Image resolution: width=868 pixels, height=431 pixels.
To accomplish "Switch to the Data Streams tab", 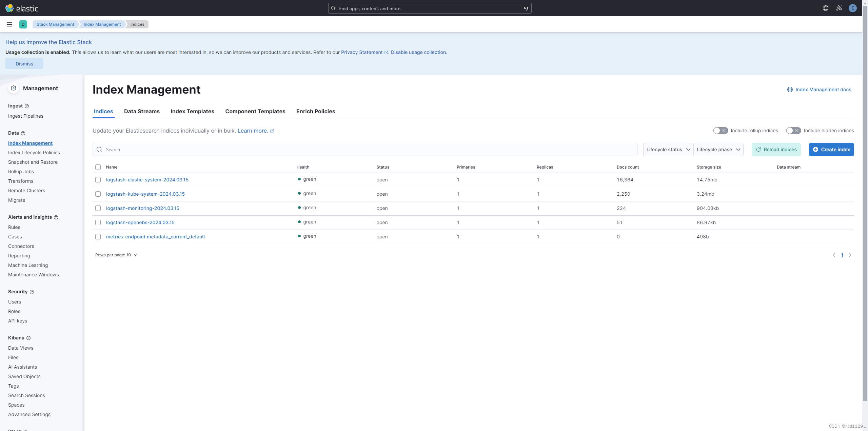I will click(x=142, y=111).
